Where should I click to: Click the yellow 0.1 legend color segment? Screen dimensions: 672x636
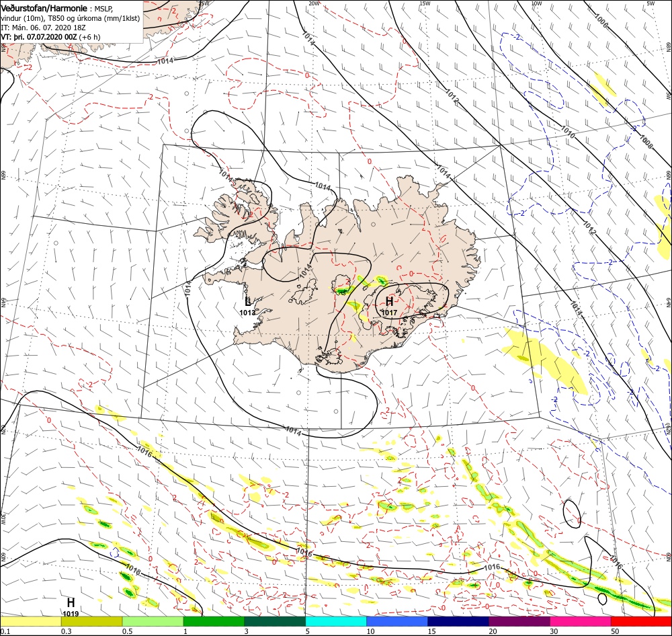click(x=31, y=621)
